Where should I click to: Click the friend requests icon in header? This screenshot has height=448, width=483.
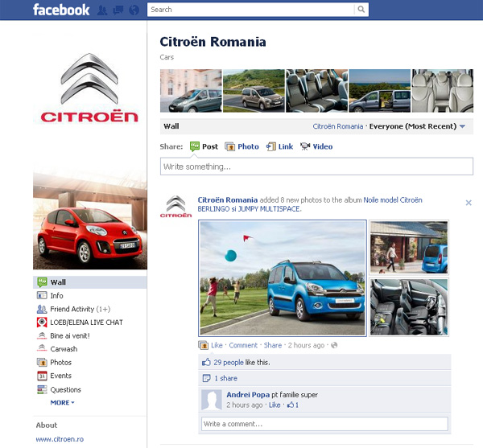(103, 10)
